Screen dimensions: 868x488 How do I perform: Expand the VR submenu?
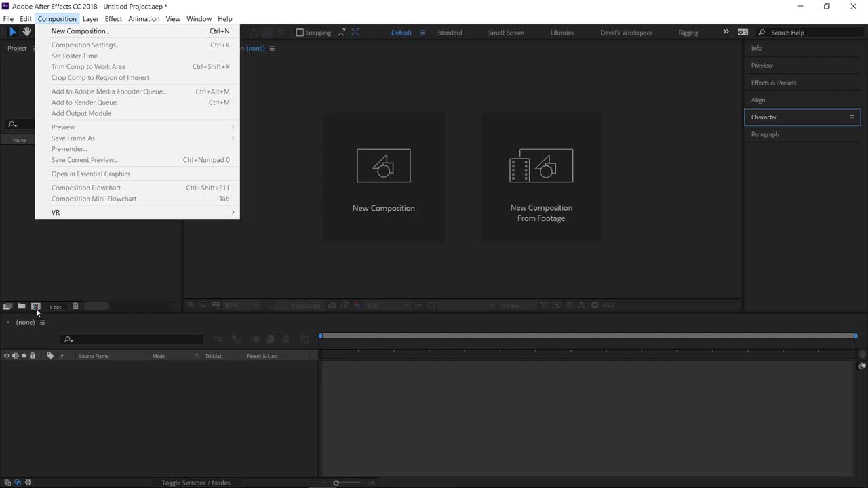tap(138, 213)
